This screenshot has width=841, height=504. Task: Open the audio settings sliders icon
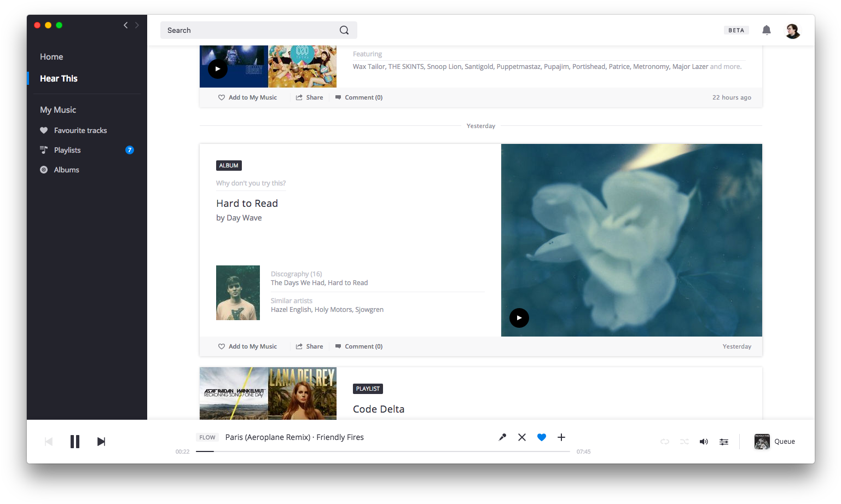(x=724, y=442)
